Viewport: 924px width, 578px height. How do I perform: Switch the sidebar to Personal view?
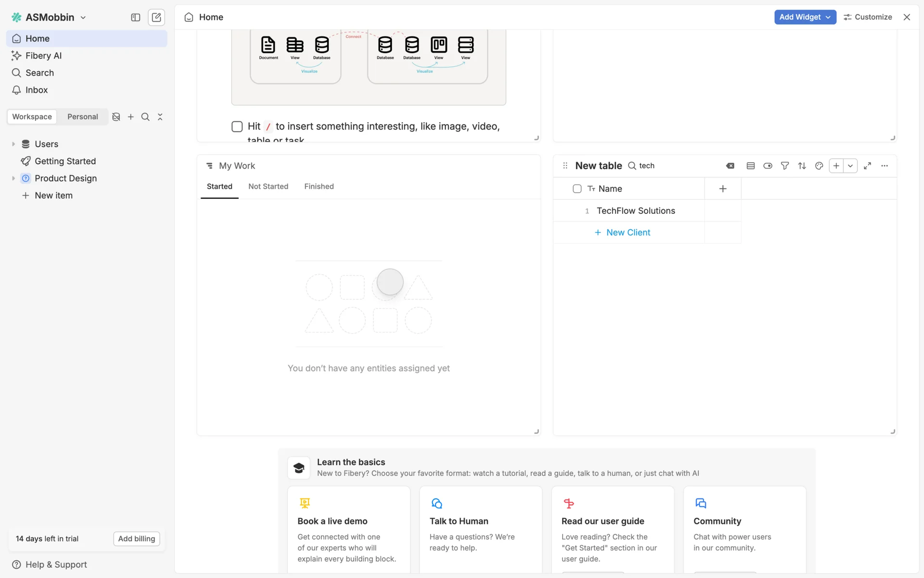82,117
